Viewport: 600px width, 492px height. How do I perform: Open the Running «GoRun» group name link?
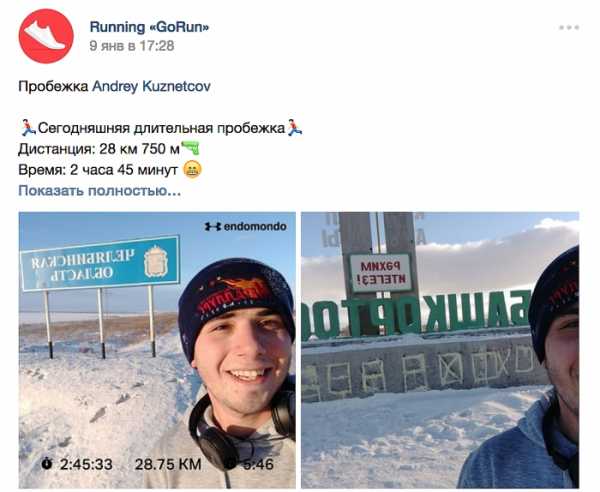[x=149, y=27]
